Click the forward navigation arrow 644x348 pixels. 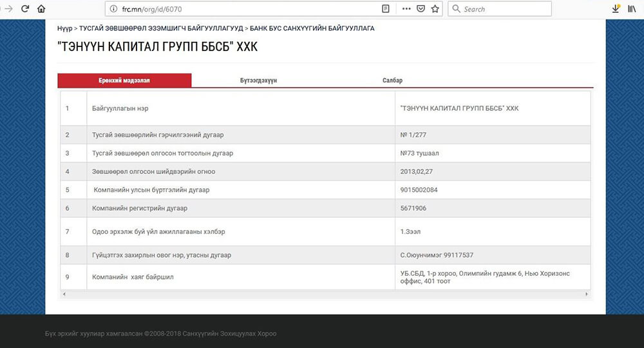point(8,9)
